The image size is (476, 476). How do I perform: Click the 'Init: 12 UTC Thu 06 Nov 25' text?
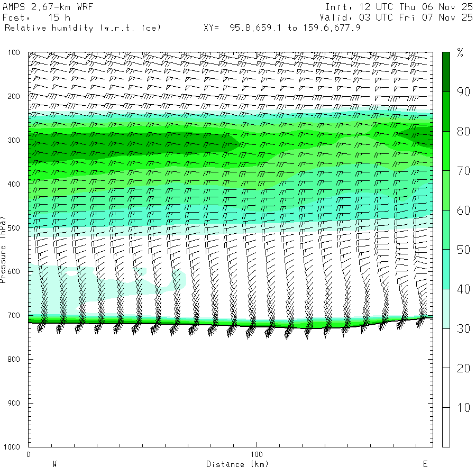point(399,7)
